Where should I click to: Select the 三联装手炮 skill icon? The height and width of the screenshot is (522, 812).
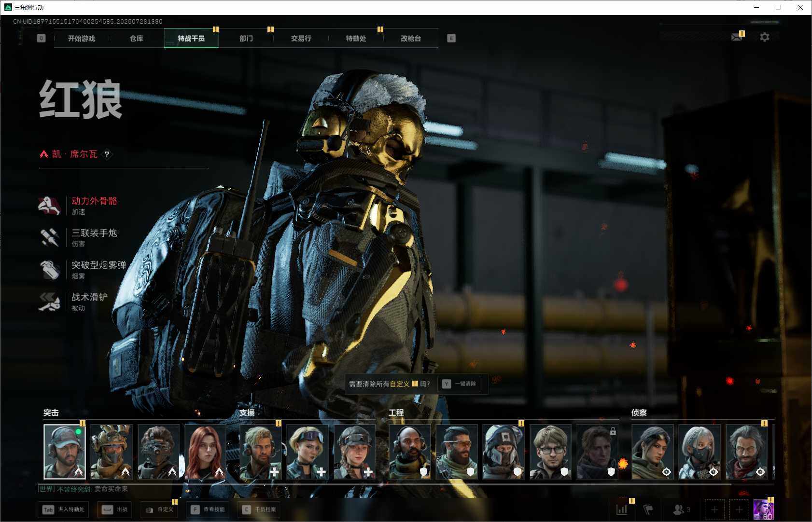tap(49, 238)
